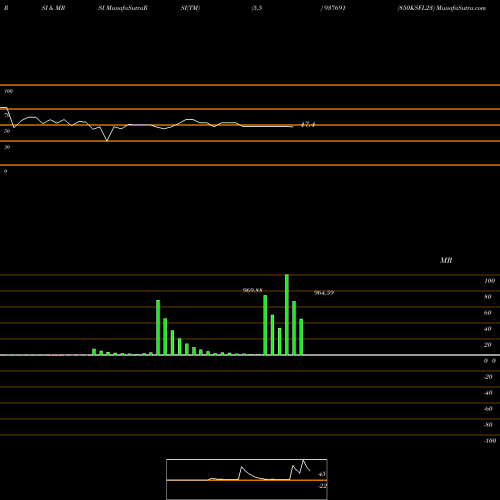Viewport: 500px width, 500px height.
Task: Click the '80' label on MR axis
Action: pos(488,297)
